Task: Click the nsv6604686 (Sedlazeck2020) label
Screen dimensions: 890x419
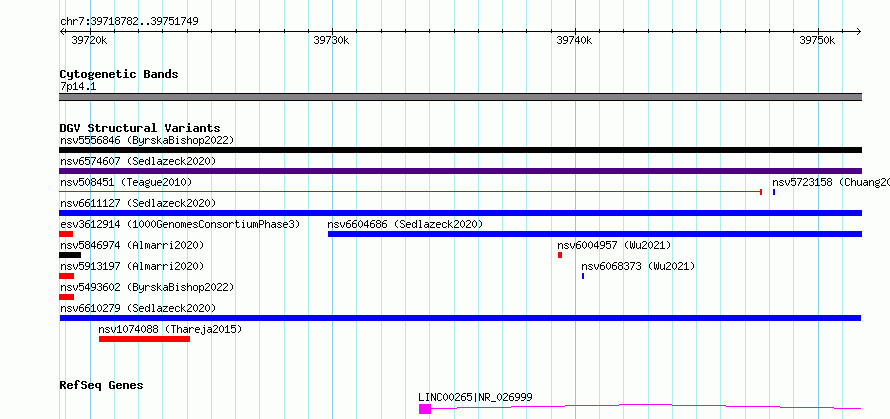Action: (405, 224)
